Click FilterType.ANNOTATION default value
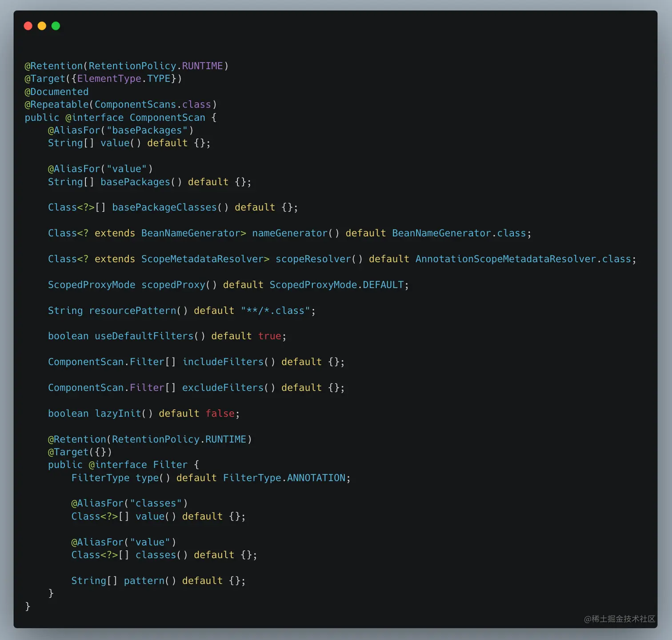 click(284, 478)
